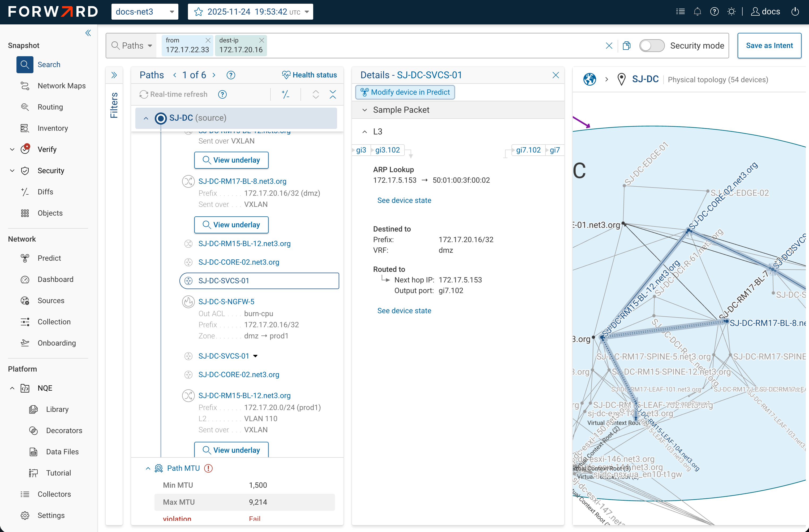Click Save as Intent button

(x=769, y=46)
